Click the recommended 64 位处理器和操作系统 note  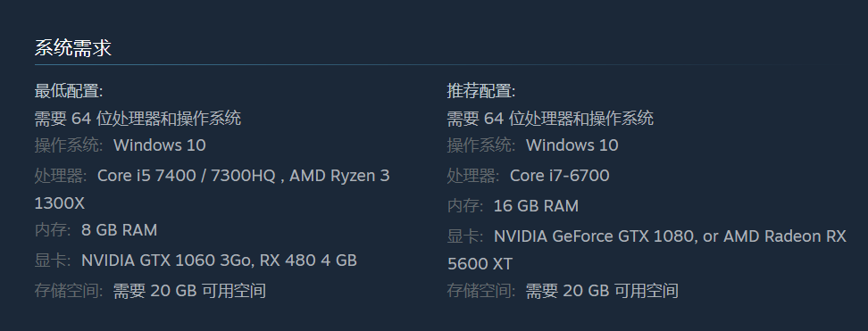(550, 118)
